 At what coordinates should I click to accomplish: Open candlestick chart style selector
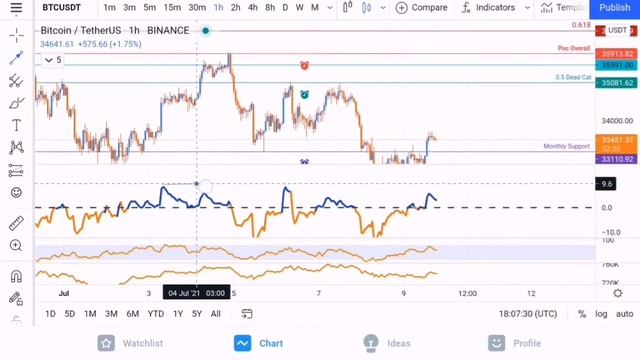[348, 7]
